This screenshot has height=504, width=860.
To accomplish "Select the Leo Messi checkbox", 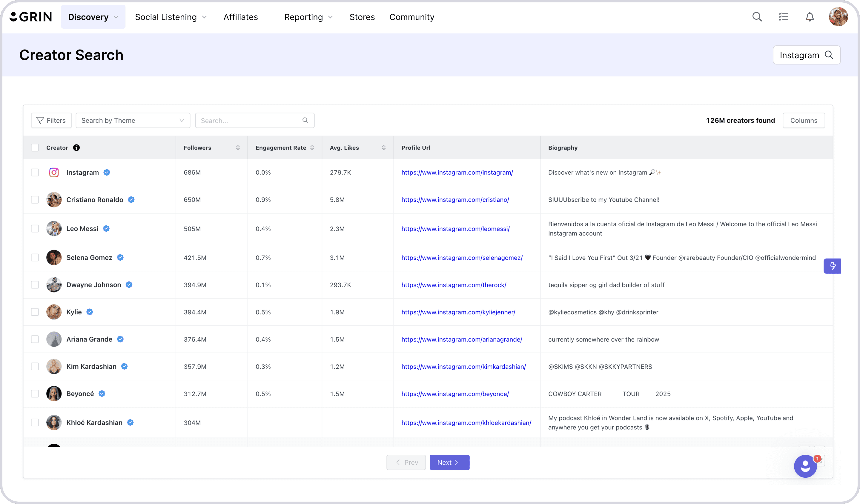I will [x=35, y=229].
